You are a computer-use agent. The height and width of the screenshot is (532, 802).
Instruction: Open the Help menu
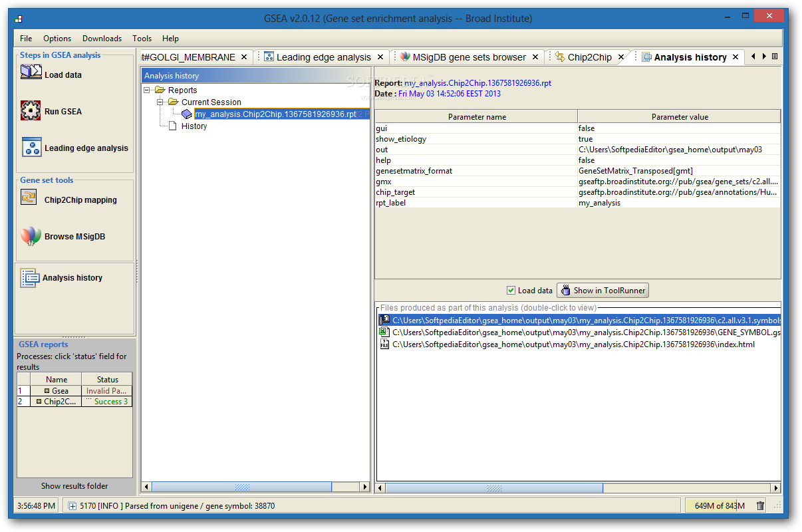click(x=170, y=39)
